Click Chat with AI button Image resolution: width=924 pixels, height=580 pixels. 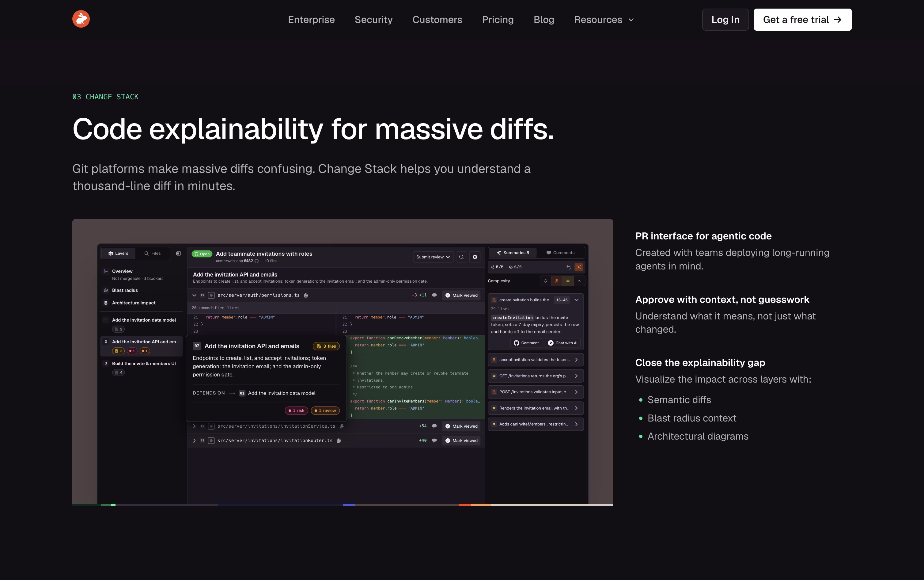click(562, 343)
